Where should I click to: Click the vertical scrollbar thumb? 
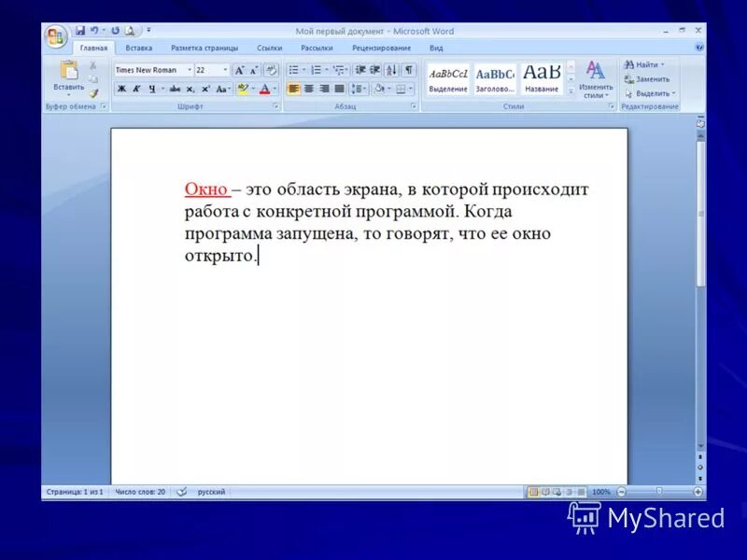700,214
